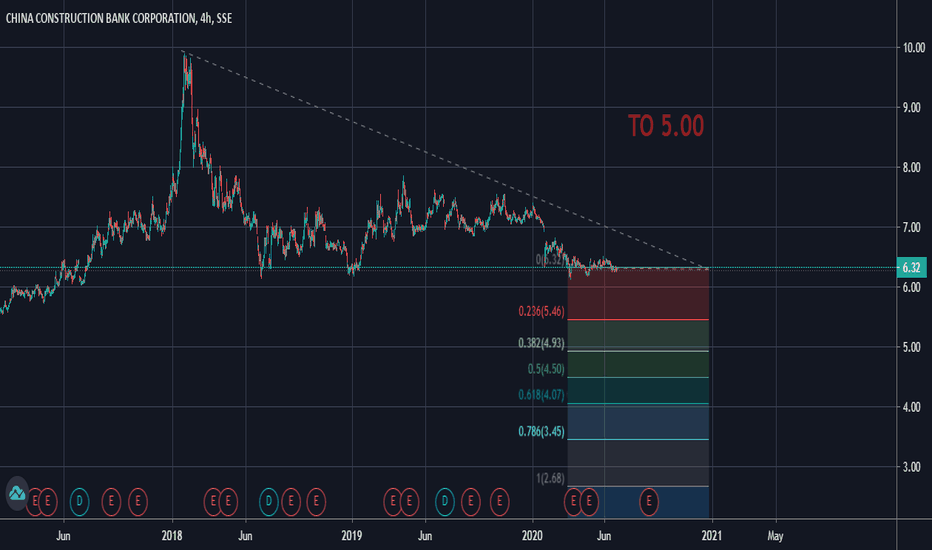Click the 2019 time axis label

pyautogui.click(x=352, y=536)
